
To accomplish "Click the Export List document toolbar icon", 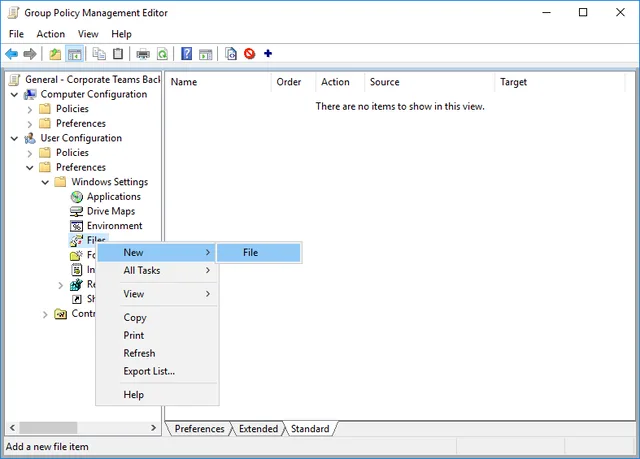I will coord(231,54).
